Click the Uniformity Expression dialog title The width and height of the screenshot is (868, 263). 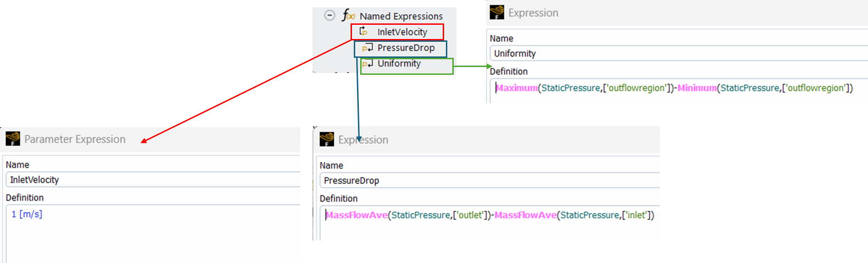coord(533,13)
